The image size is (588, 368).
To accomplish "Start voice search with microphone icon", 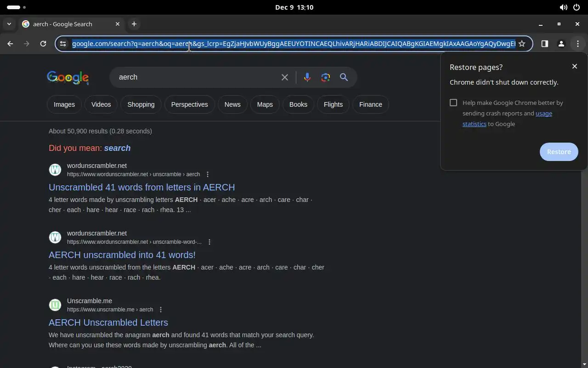I will [307, 77].
